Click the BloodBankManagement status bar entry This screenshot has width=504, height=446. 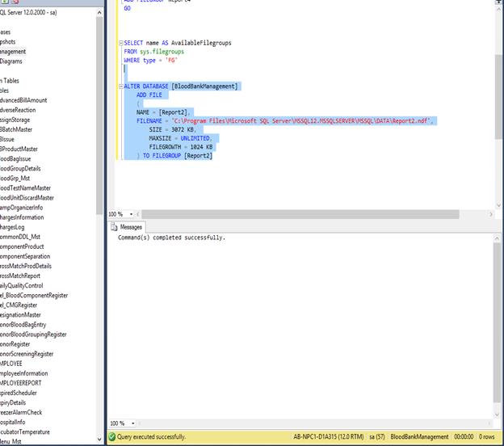point(419,436)
